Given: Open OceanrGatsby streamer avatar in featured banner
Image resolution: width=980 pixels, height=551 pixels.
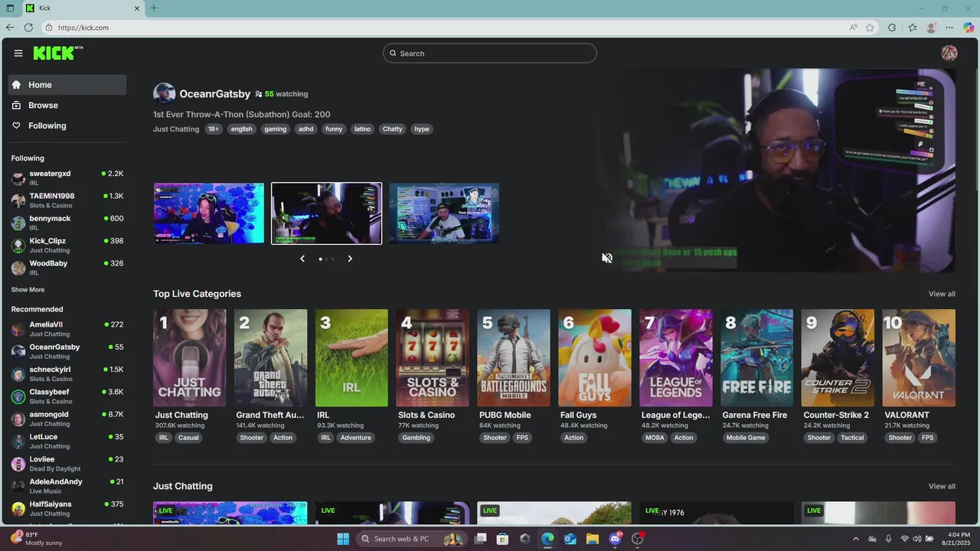Looking at the screenshot, I should pos(164,93).
